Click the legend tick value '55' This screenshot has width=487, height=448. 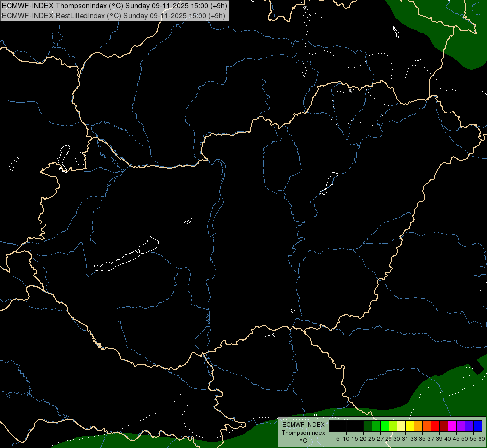[473, 439]
